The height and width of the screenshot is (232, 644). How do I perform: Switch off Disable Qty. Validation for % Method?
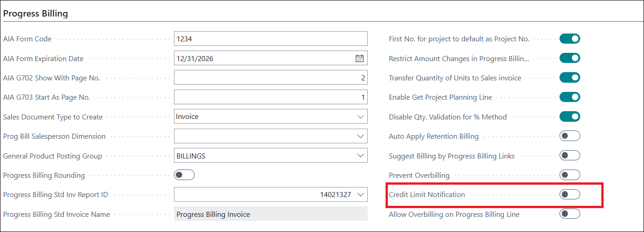coord(570,117)
